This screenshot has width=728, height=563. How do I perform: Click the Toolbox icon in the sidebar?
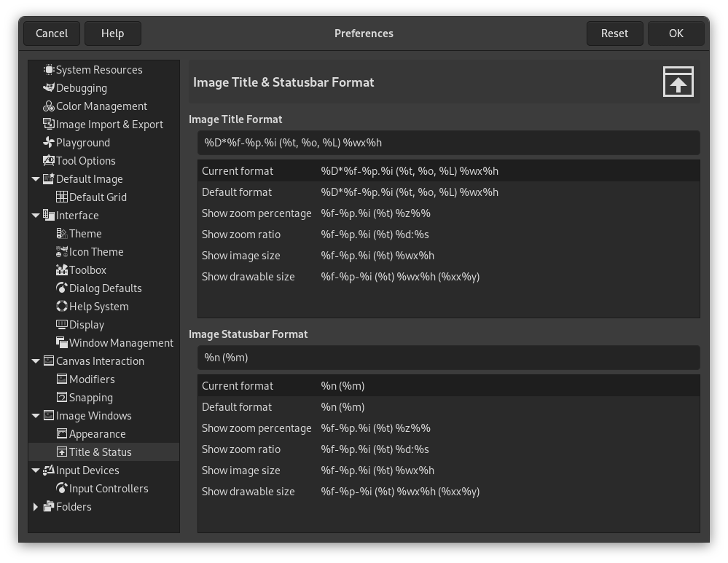pos(63,269)
